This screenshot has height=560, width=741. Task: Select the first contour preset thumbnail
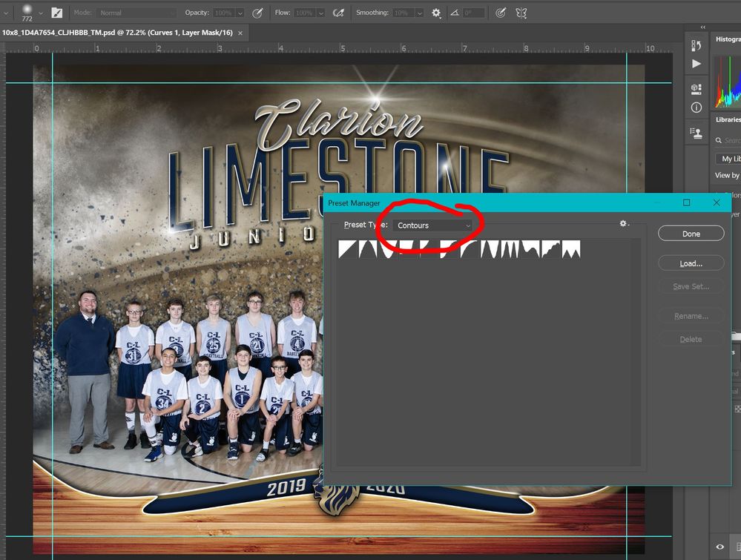349,249
